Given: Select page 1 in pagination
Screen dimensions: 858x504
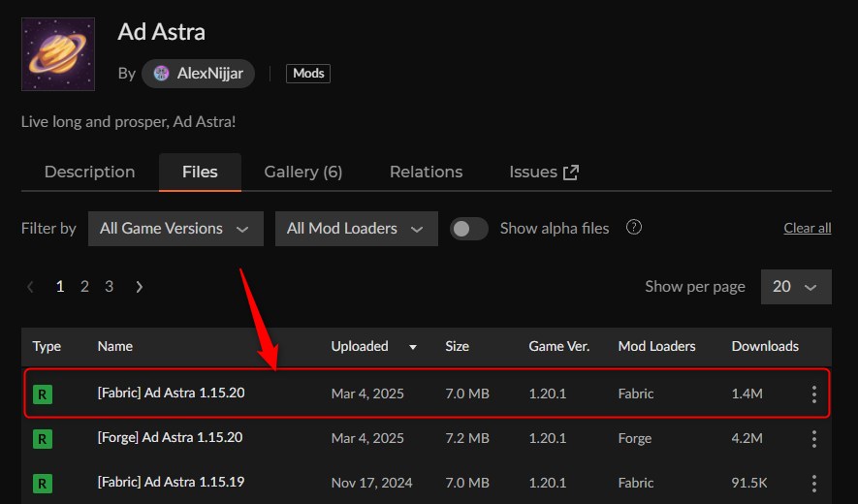Looking at the screenshot, I should tap(60, 286).
